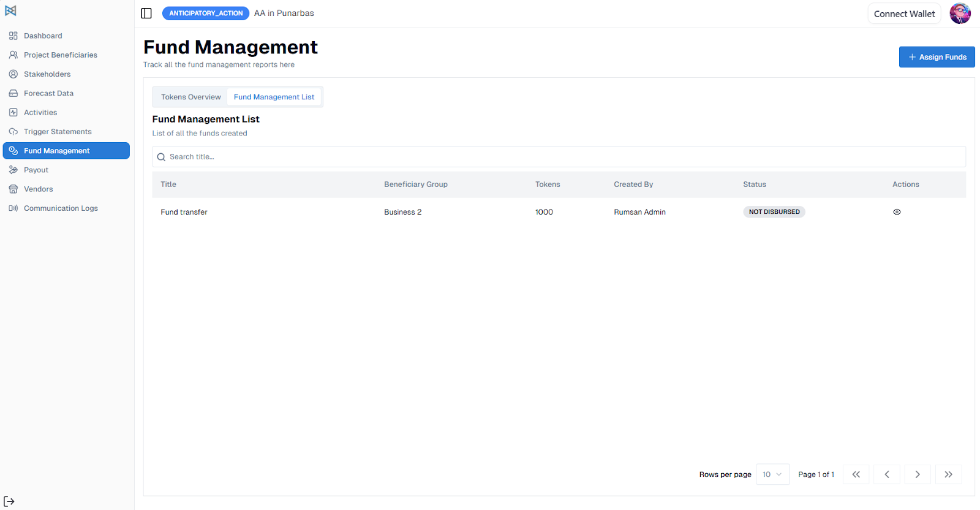Click Rumsan Admin cell

tap(639, 212)
